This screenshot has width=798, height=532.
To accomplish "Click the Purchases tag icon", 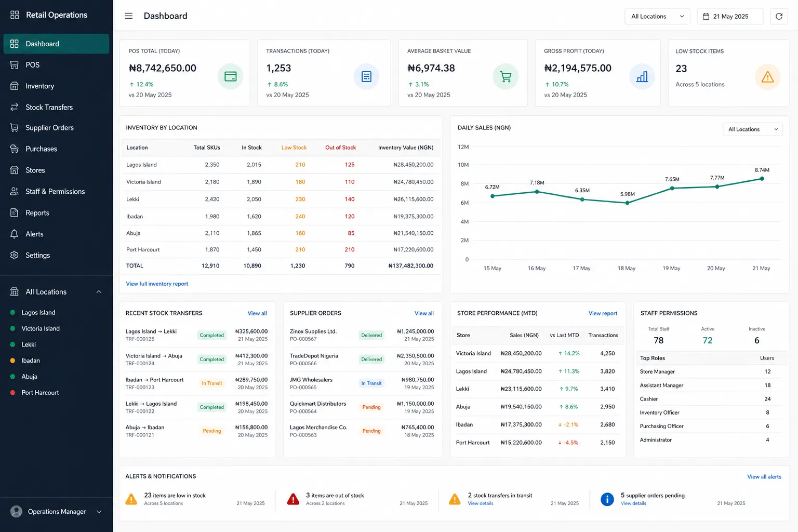I will coord(15,149).
